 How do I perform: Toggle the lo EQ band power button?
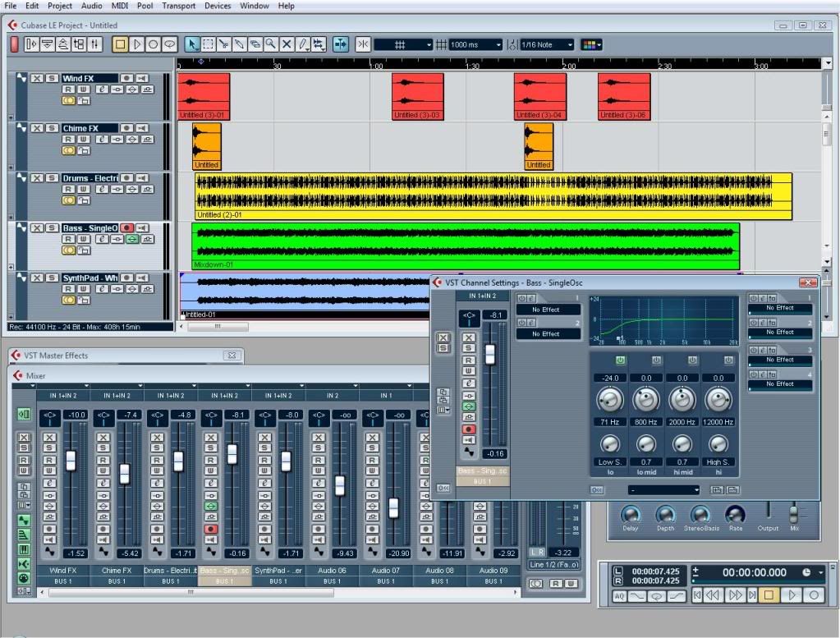point(620,360)
